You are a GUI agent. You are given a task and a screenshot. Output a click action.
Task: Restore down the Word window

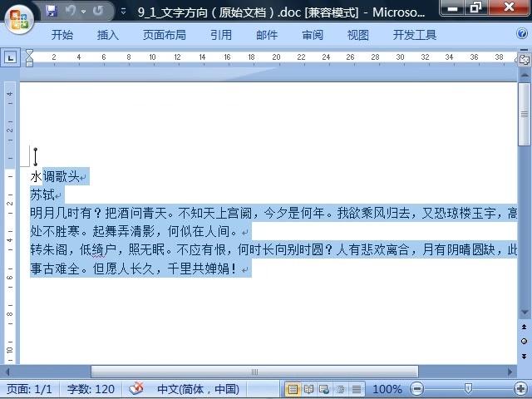coord(476,7)
